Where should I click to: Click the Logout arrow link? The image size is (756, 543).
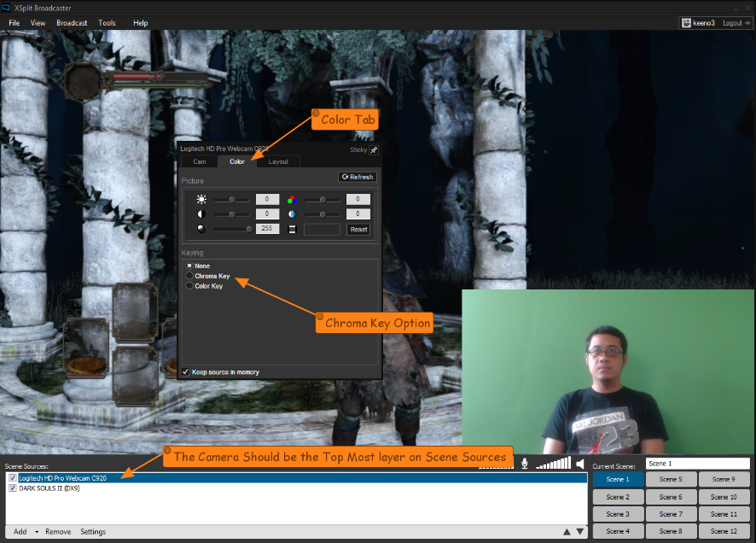point(736,23)
